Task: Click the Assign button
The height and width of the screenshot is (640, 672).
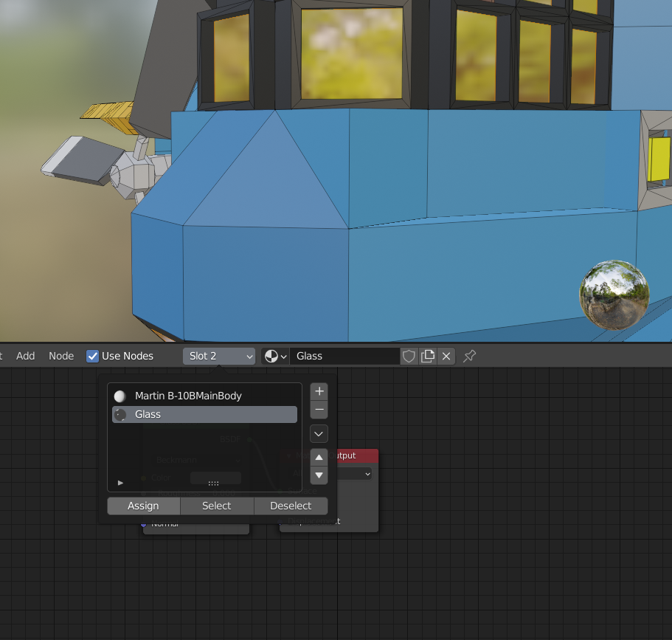Action: pos(144,506)
